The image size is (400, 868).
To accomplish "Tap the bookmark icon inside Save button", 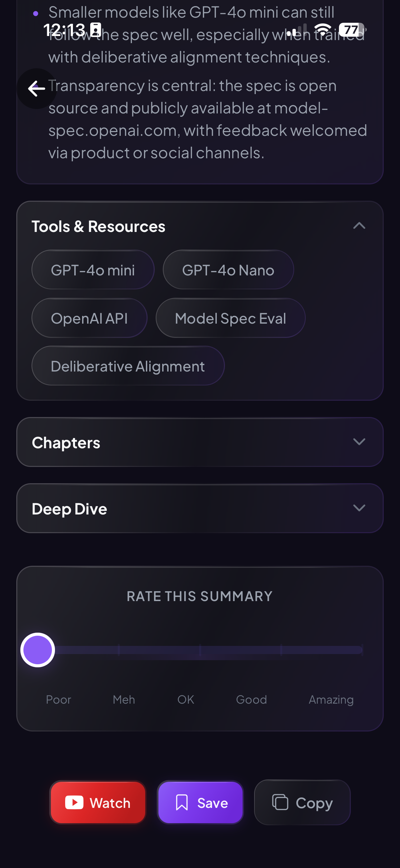I will (182, 802).
